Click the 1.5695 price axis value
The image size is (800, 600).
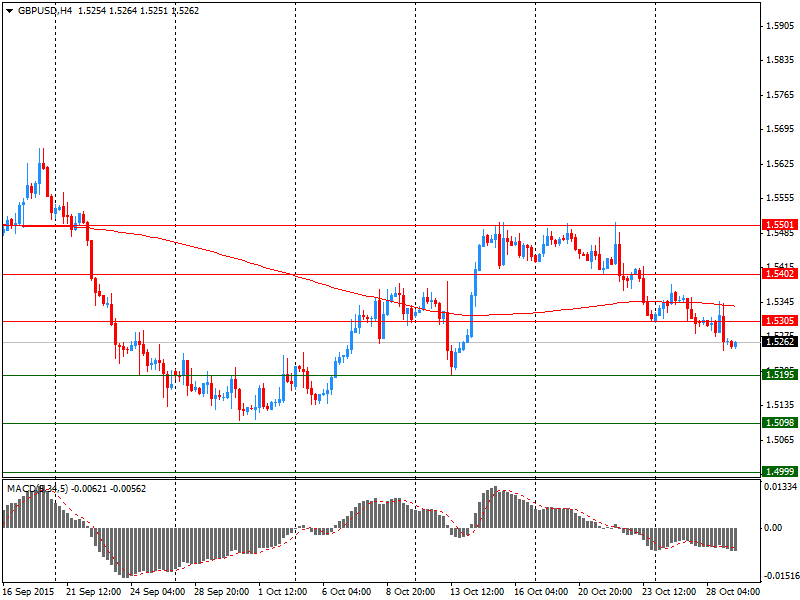(781, 129)
